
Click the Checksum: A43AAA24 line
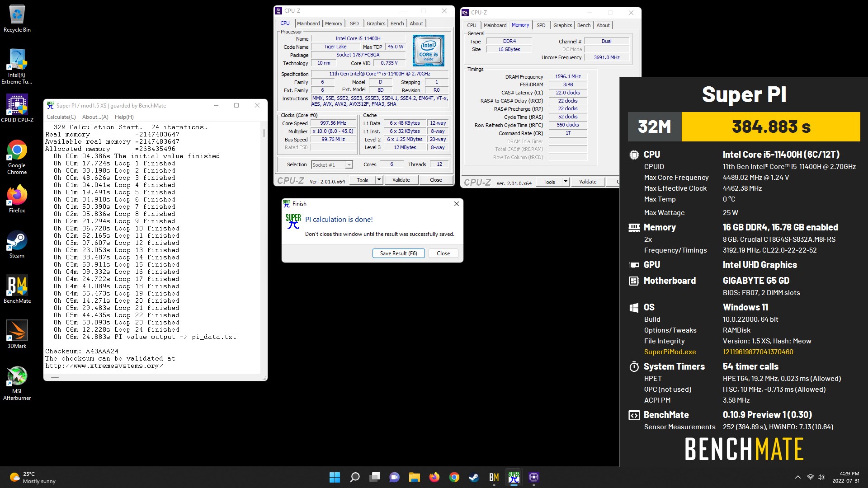82,351
